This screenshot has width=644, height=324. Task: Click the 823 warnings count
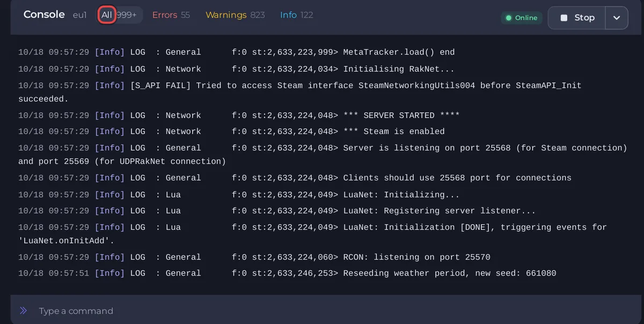pyautogui.click(x=258, y=15)
